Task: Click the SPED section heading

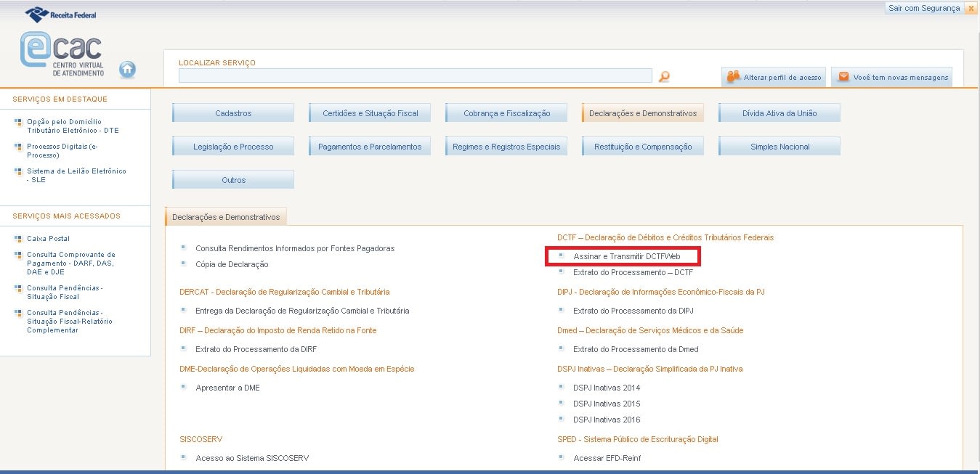Action: coord(638,439)
